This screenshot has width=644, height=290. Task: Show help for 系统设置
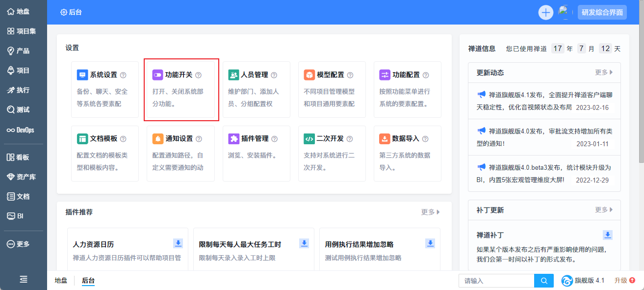tap(123, 75)
